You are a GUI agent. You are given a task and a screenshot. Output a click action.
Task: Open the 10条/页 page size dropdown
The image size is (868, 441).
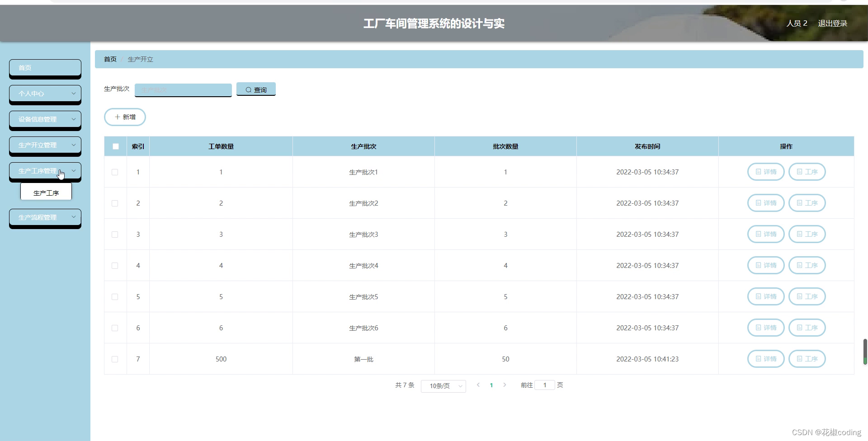pos(443,386)
